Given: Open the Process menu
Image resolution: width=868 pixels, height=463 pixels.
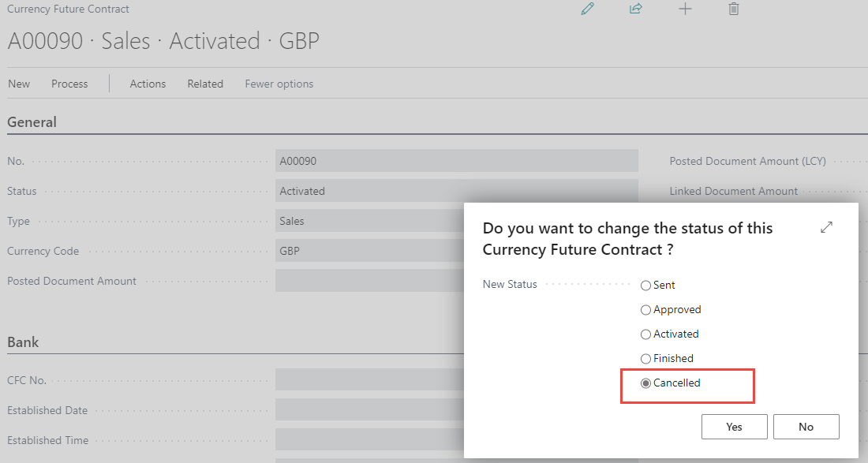Looking at the screenshot, I should click(69, 84).
